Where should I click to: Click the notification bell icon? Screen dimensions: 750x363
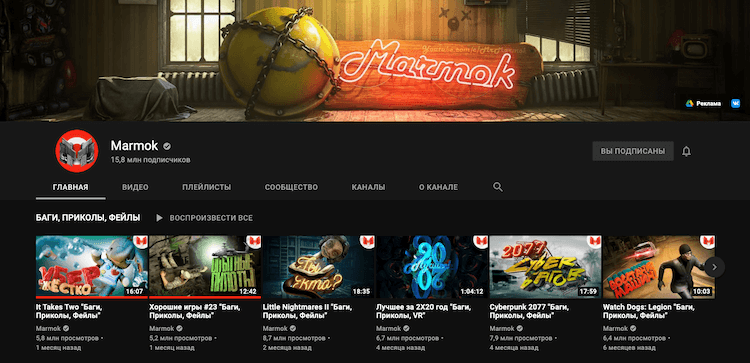click(686, 152)
